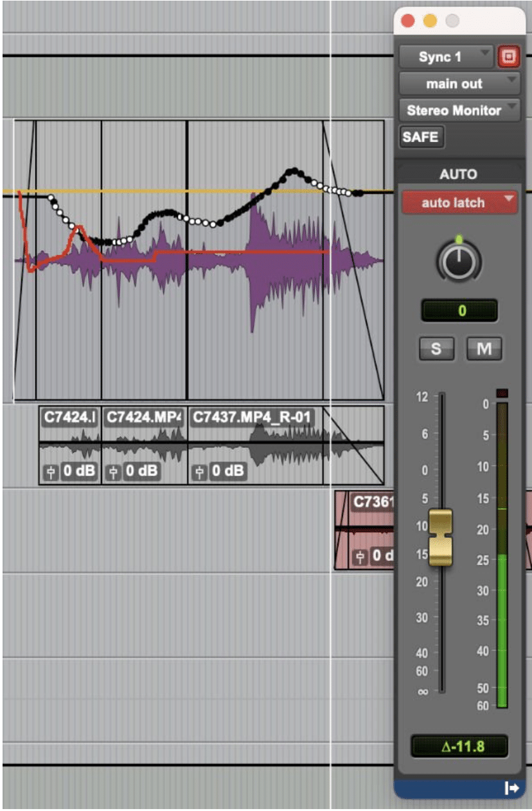532x811 pixels.
Task: Enable the SAFE automation button
Action: pos(423,137)
